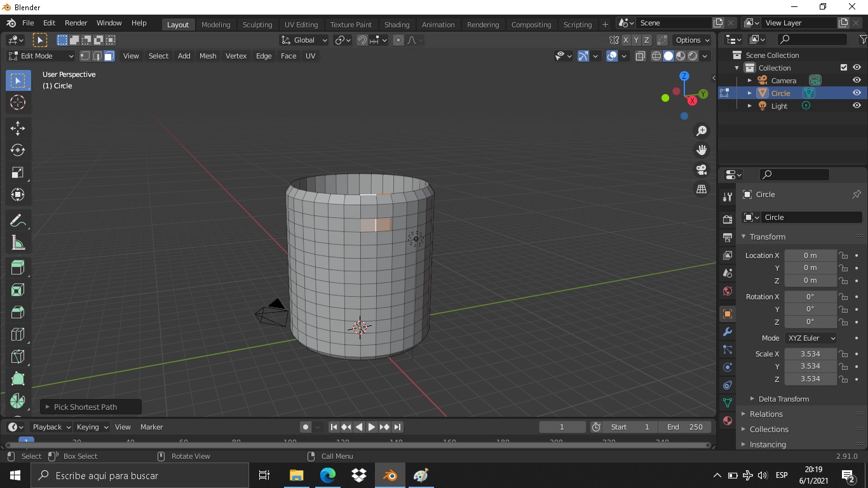Hide the Circle object in outliner
Screen dimensions: 868x488
[x=857, y=93]
